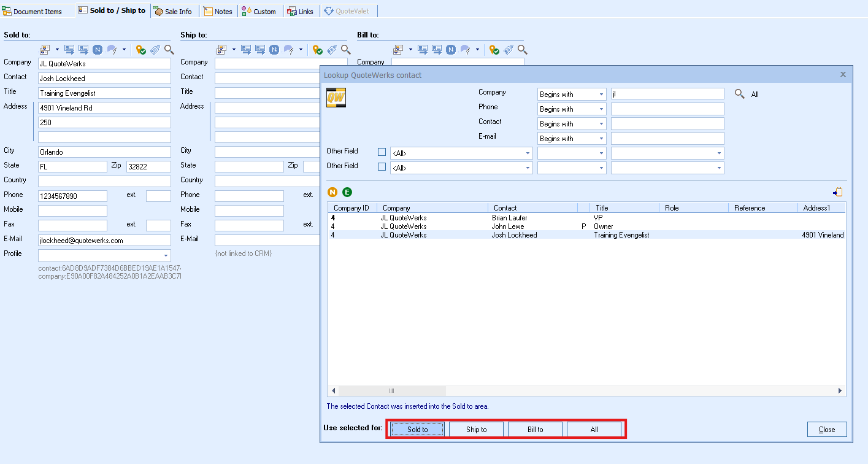Click the map pin verify icon in Ship to

pos(318,50)
